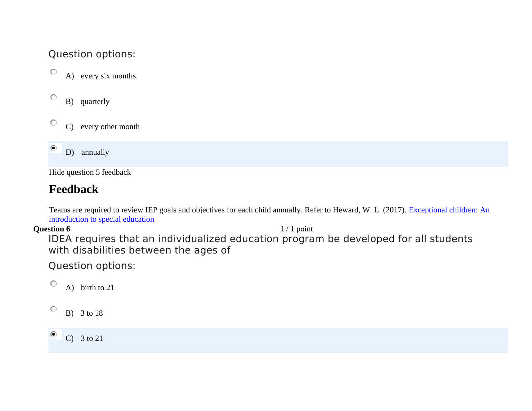Click the "B) quarterly" answer text
This screenshot has width=532, height=411.
click(x=88, y=102)
